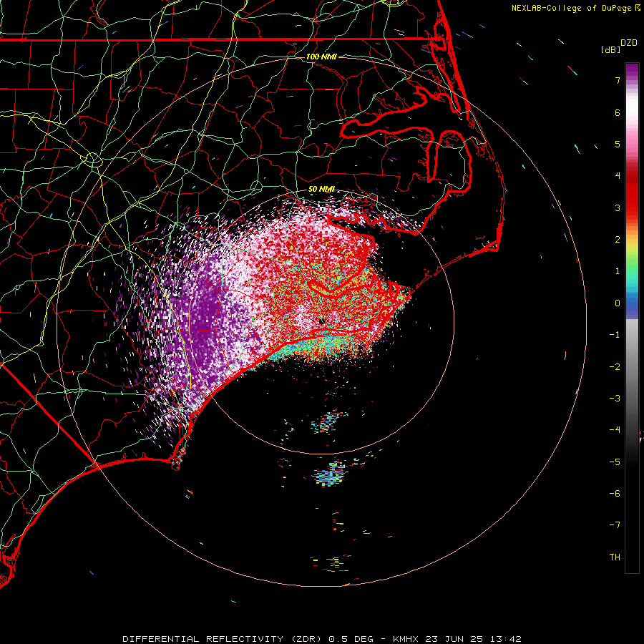Click the 50 NMI range ring label

[321, 189]
